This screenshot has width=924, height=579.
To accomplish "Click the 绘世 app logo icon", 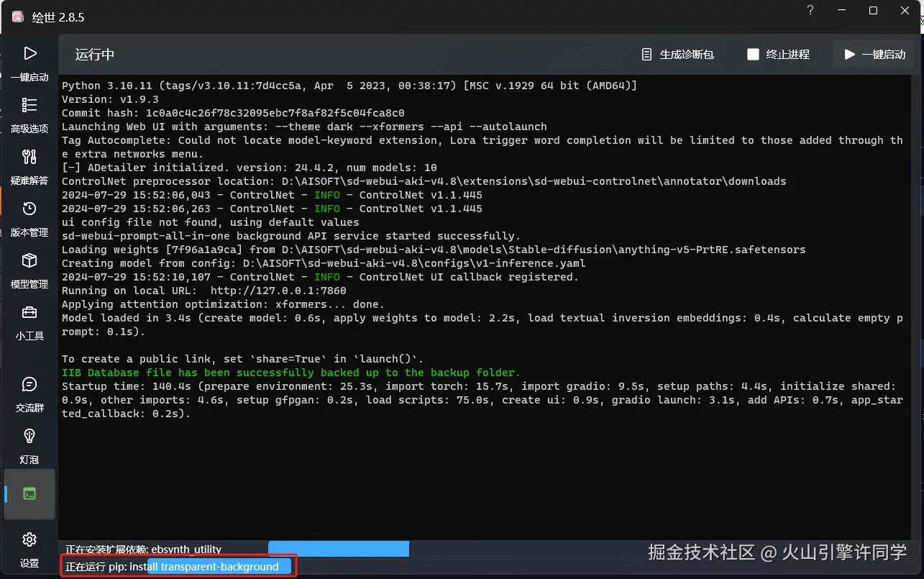I will coord(17,17).
